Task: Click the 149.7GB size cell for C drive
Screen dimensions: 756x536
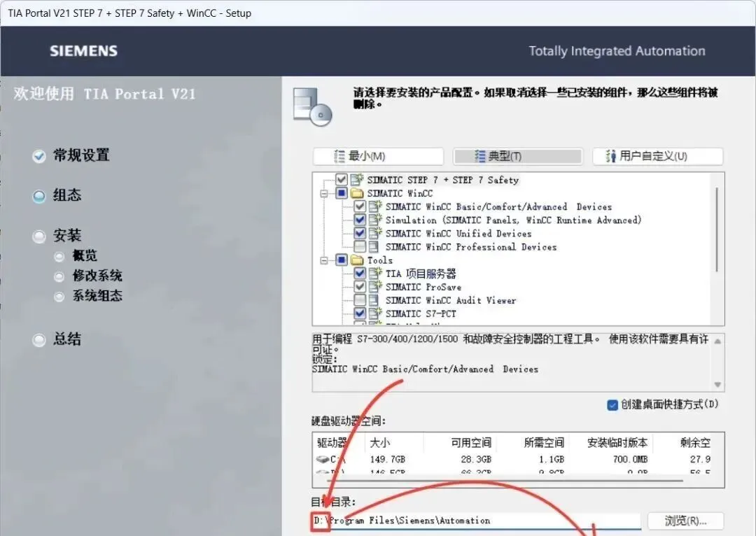Action: tap(388, 459)
